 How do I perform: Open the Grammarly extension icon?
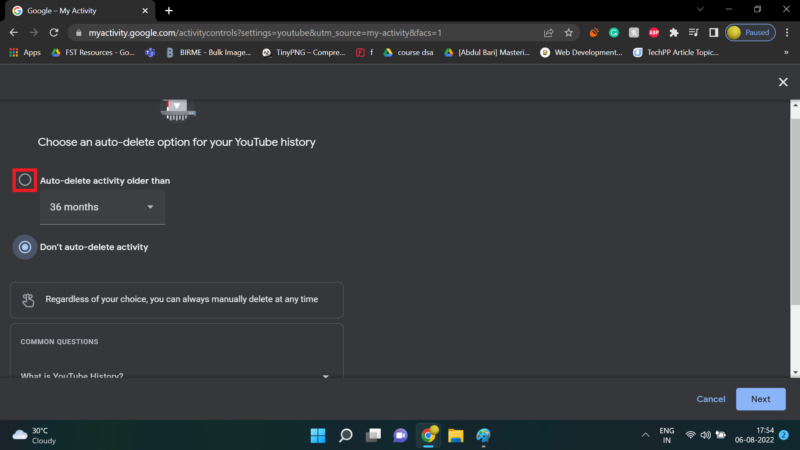[614, 33]
